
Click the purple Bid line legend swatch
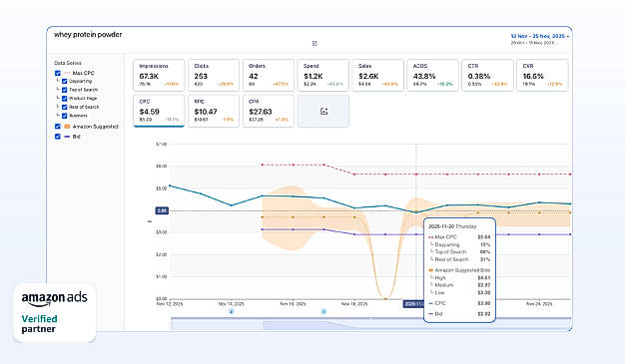tap(67, 137)
